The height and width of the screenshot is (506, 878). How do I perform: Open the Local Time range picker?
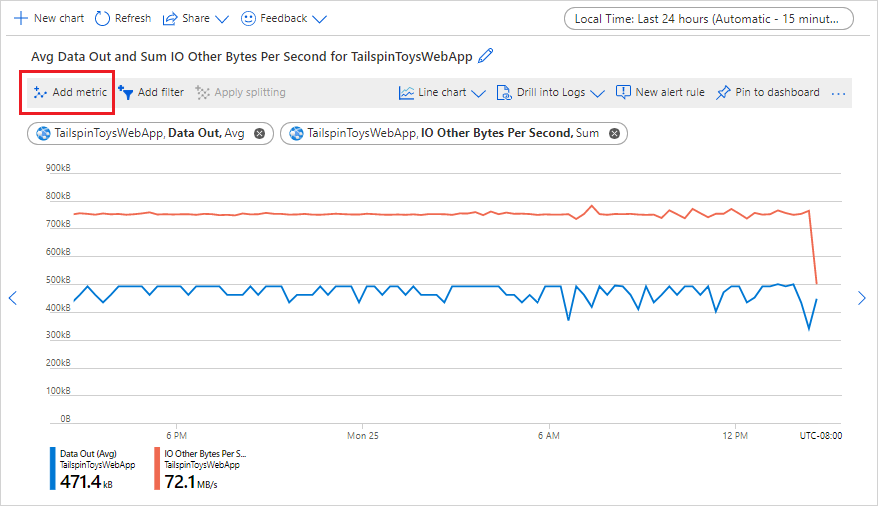point(708,18)
